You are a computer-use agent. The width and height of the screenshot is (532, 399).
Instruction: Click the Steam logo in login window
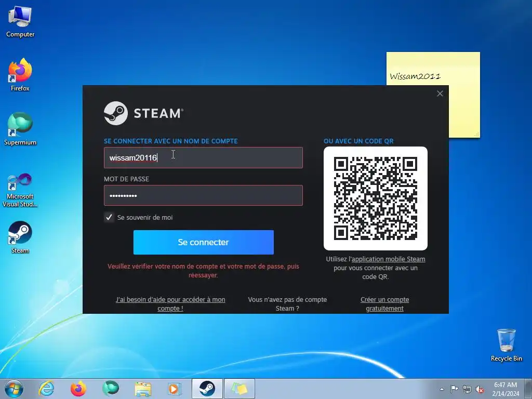(x=143, y=113)
